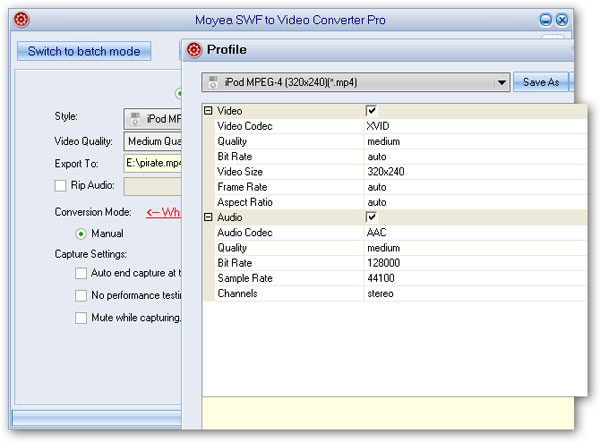
Task: Click the Audio Codec row label
Action: 245,232
